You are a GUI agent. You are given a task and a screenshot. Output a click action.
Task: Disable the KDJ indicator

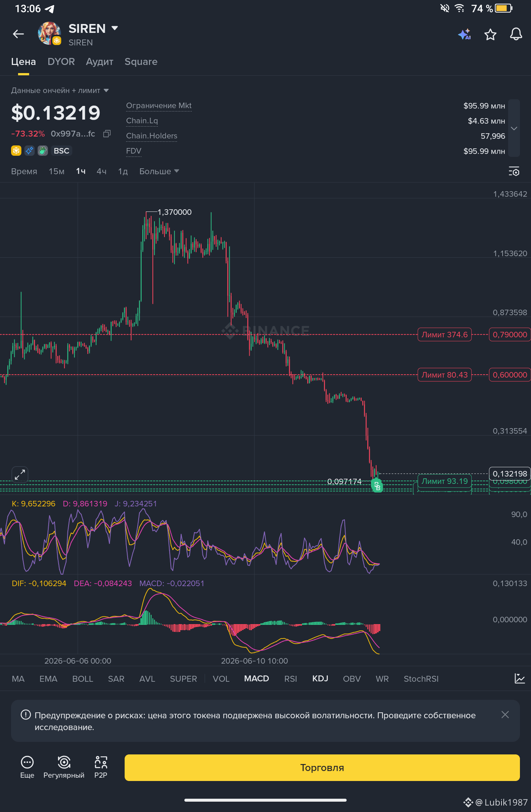point(320,679)
